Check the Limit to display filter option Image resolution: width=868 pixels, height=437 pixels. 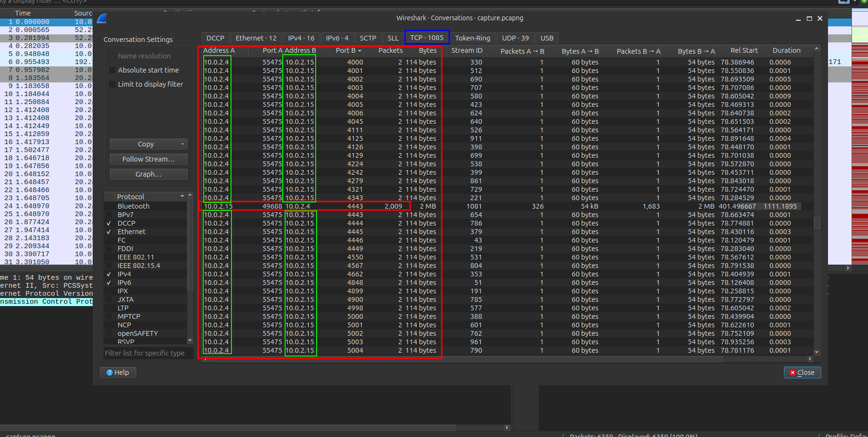[x=112, y=84]
